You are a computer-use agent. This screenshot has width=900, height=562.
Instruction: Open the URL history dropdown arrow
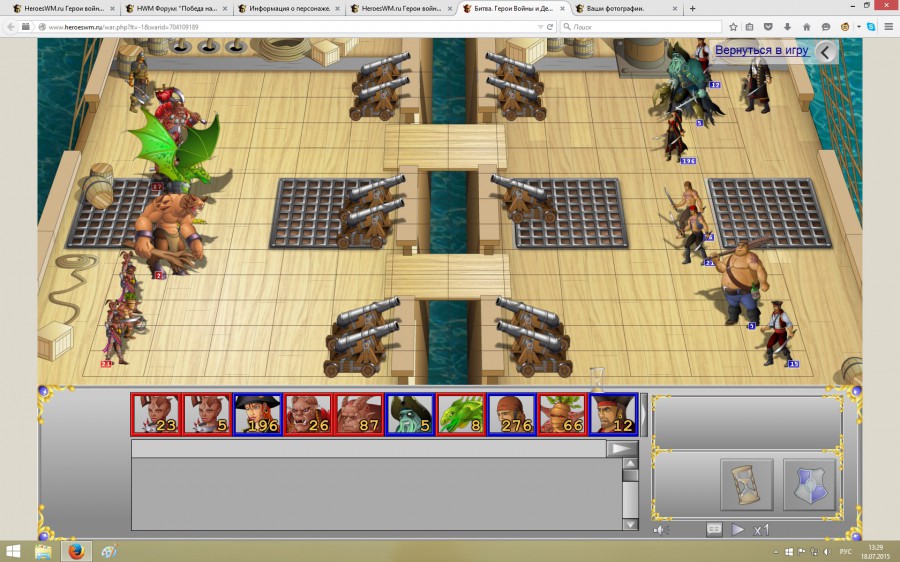pyautogui.click(x=540, y=27)
